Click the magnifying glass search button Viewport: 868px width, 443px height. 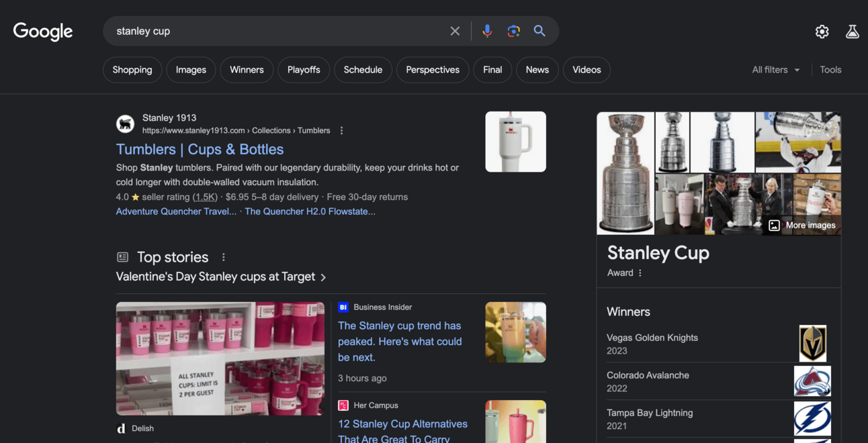pos(539,31)
